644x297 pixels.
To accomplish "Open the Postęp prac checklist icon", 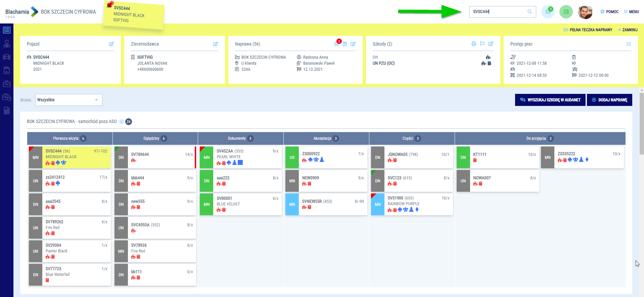I will point(629,44).
